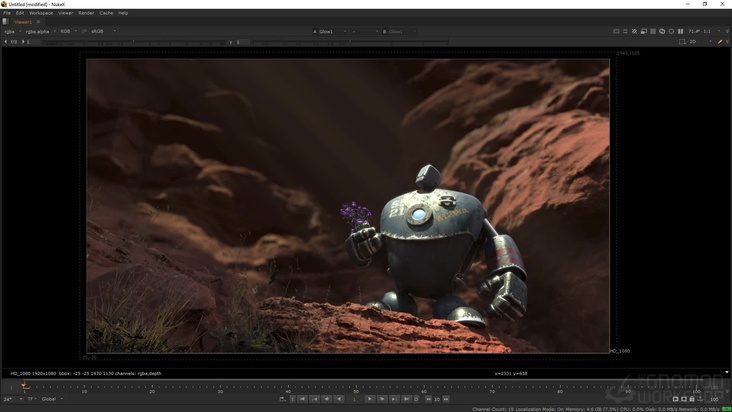732x412 pixels.
Task: Jump to the first frame
Action: pyautogui.click(x=303, y=399)
